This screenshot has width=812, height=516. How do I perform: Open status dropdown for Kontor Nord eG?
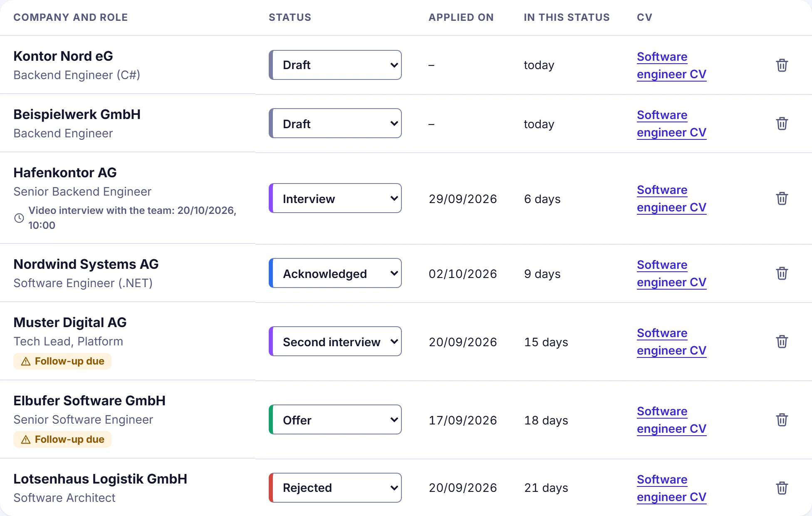click(335, 65)
